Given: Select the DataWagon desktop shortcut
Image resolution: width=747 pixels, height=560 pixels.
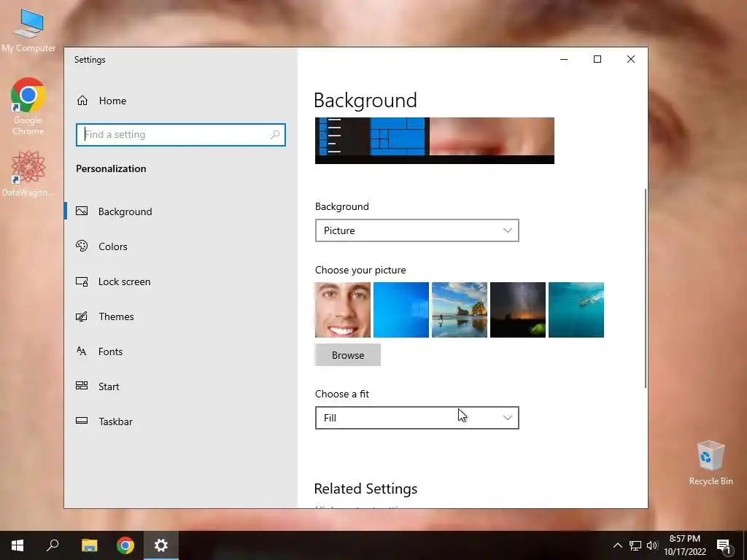Looking at the screenshot, I should click(28, 174).
